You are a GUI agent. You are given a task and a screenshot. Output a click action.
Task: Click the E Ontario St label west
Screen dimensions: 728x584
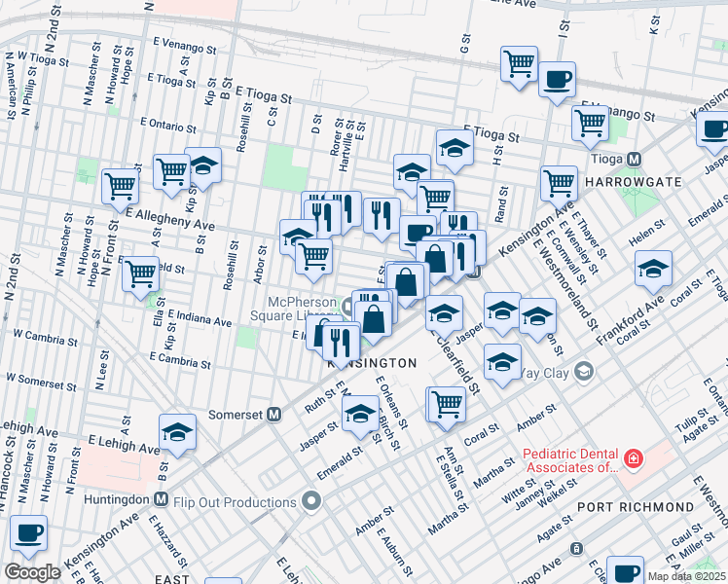pos(168,125)
